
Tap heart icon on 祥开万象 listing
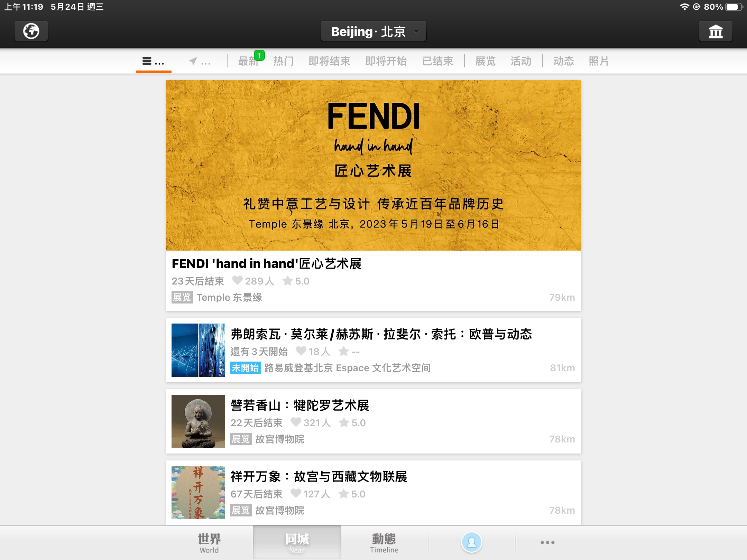coord(296,493)
